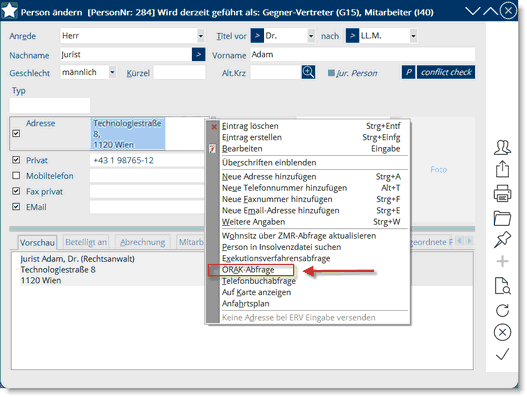This screenshot has width=527, height=397.
Task: Open the folder icon in sidebar
Action: point(502,218)
